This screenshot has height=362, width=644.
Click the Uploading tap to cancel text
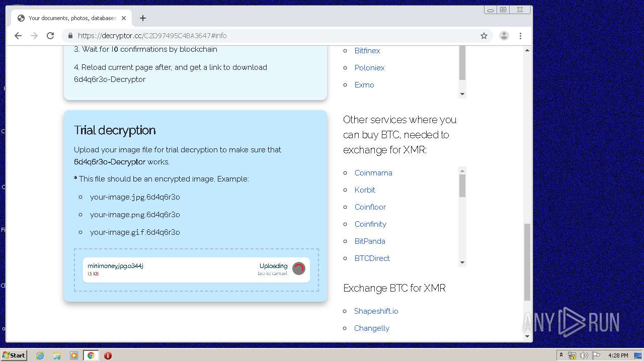pyautogui.click(x=273, y=269)
